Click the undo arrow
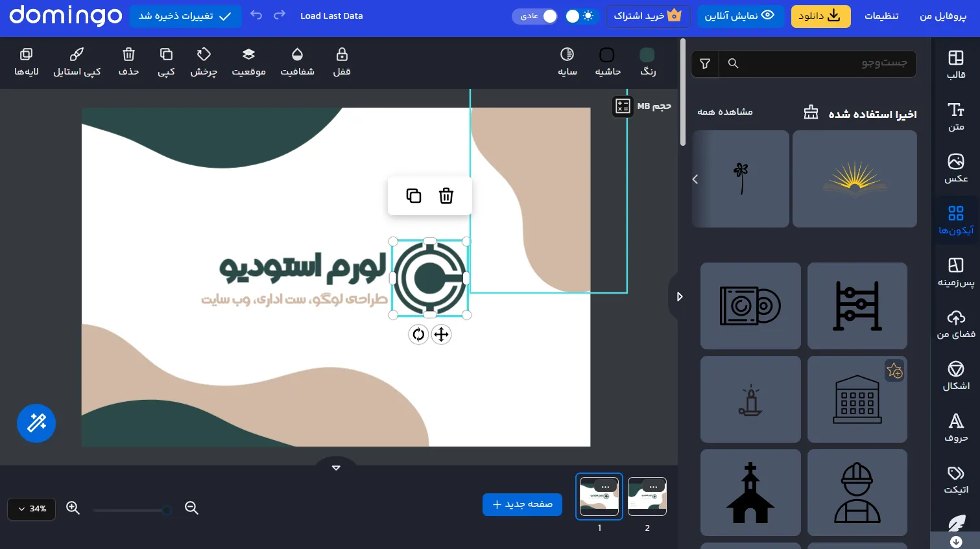 pos(256,15)
